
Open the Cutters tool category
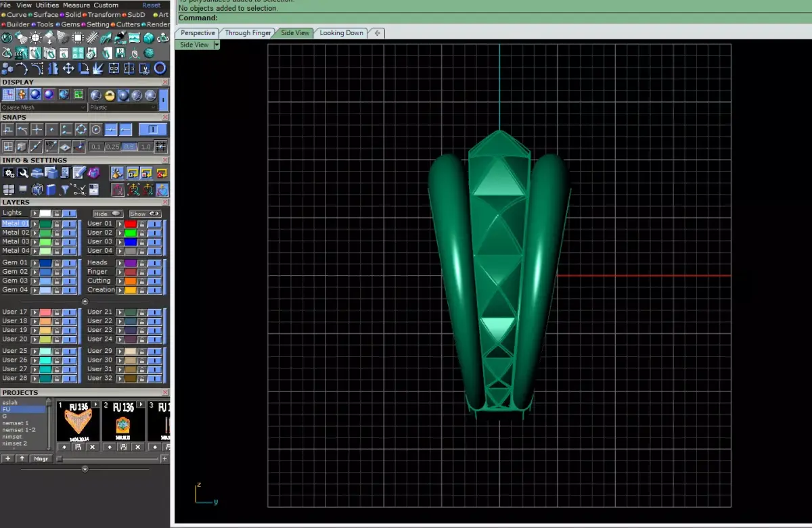[128, 24]
